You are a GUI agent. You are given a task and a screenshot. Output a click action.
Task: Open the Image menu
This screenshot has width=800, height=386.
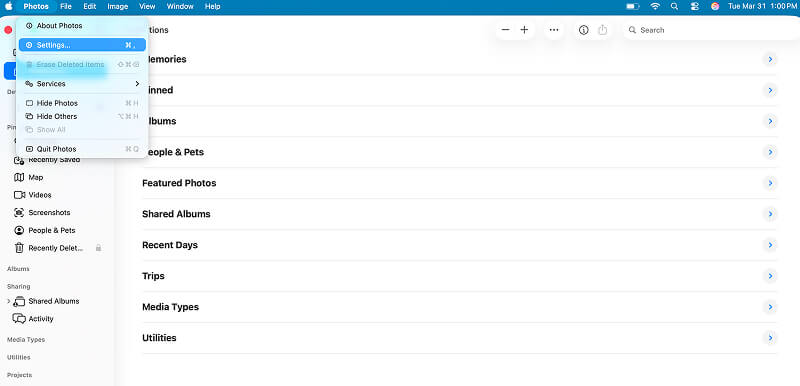[117, 6]
